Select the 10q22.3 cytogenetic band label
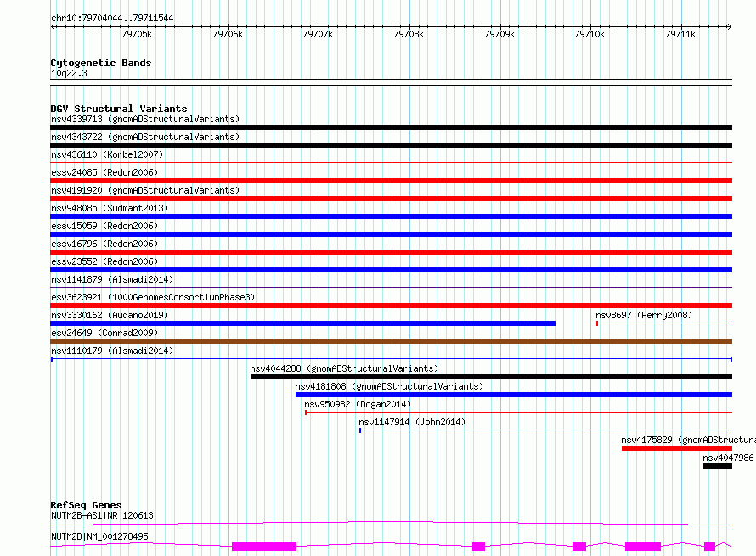 [69, 73]
